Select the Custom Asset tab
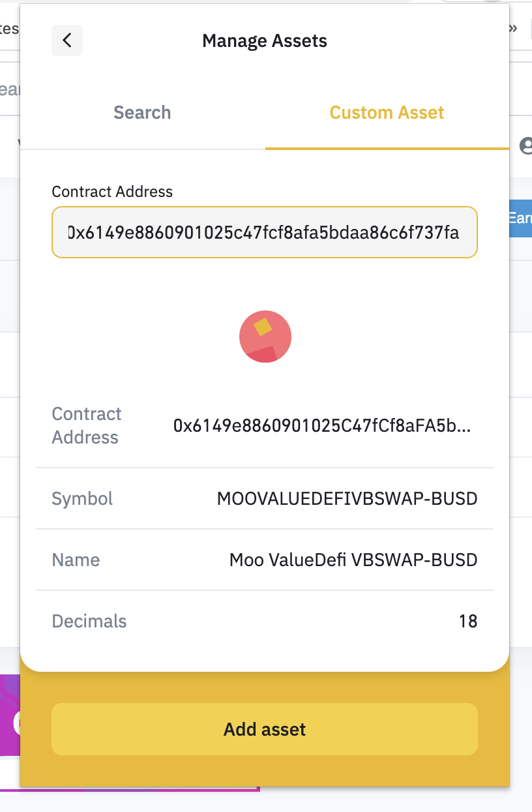Viewport: 532px width, 812px height. 387,112
